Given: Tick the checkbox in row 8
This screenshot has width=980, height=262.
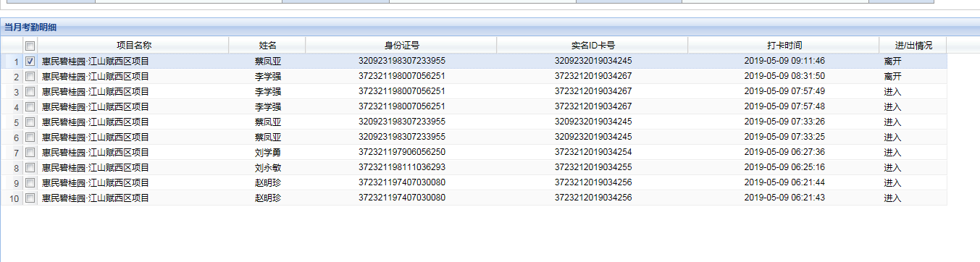Looking at the screenshot, I should [x=30, y=168].
